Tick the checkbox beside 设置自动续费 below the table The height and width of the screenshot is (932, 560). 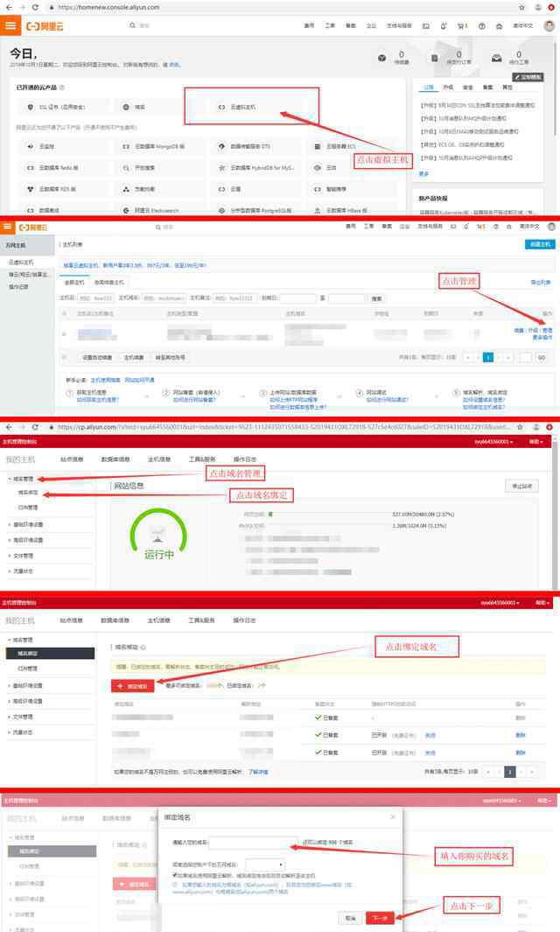tap(64, 357)
